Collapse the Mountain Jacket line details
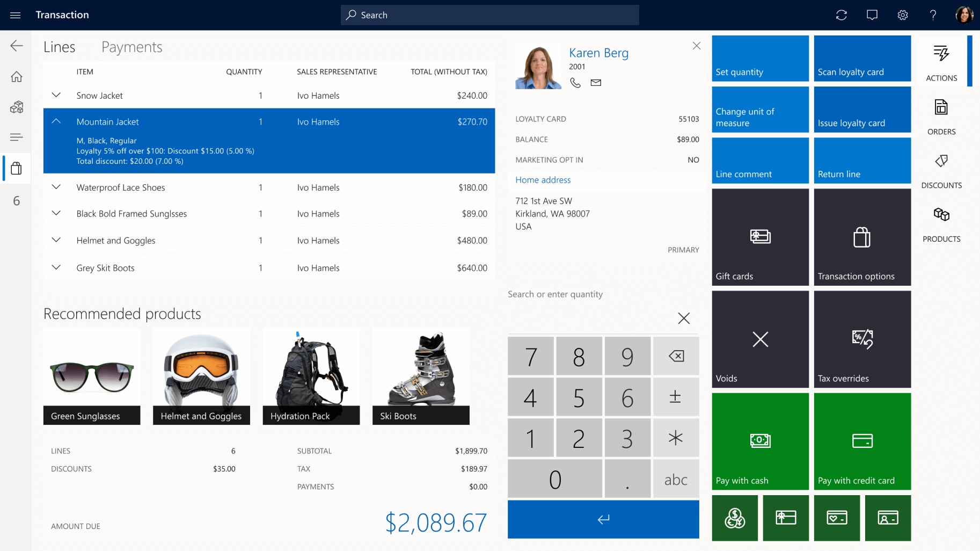The width and height of the screenshot is (980, 551). tap(56, 121)
